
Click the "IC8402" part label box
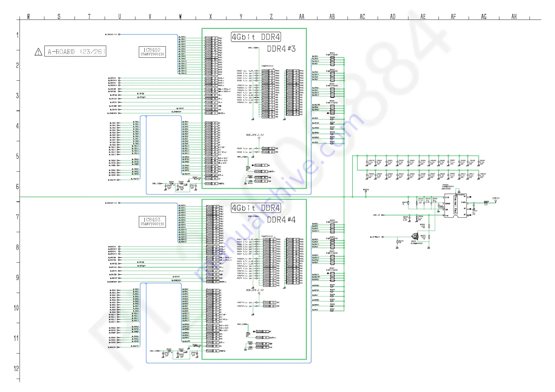point(152,52)
